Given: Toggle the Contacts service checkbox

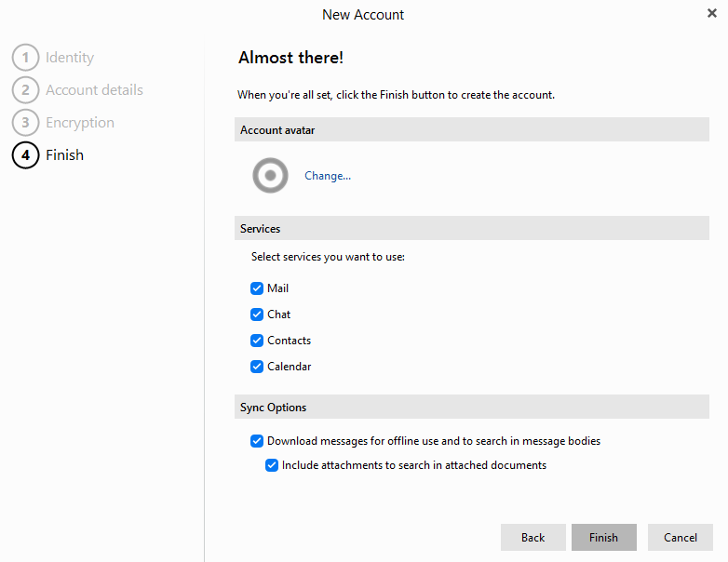Looking at the screenshot, I should click(x=257, y=341).
